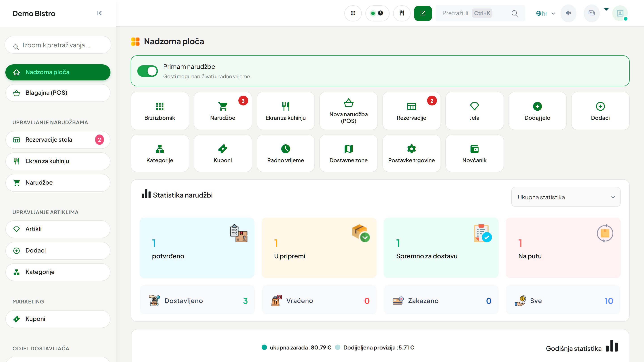This screenshot has height=362, width=644.
Task: Open the Dodaci shortcut tile
Action: pyautogui.click(x=600, y=111)
